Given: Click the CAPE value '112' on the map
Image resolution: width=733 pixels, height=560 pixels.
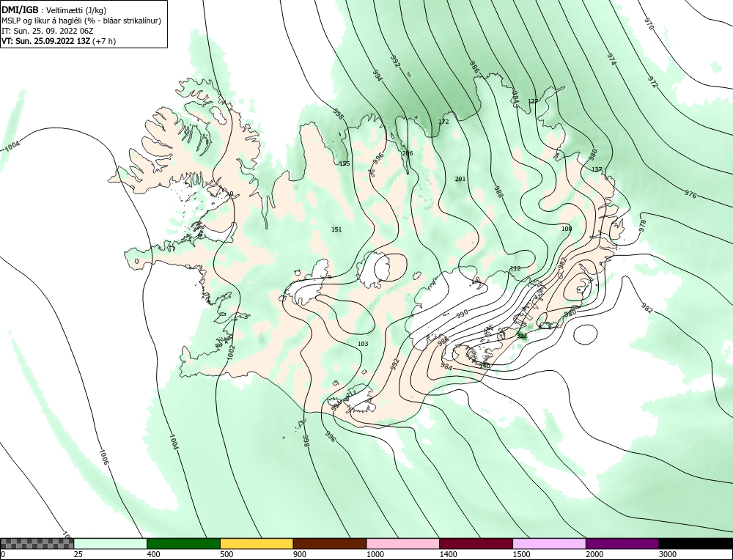Looking at the screenshot, I should pyautogui.click(x=515, y=268).
